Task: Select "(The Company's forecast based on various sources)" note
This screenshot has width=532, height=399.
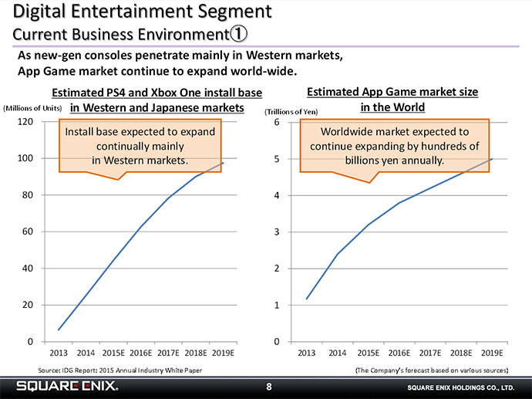Action: coord(432,370)
